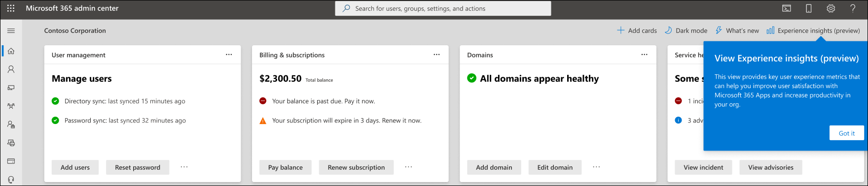
Task: Open Help question mark icon
Action: tap(853, 8)
